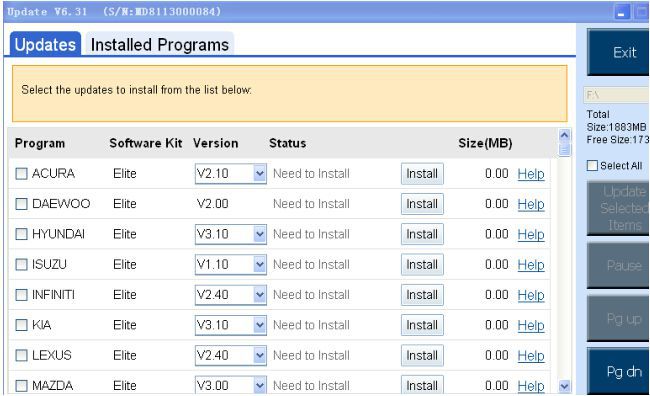Install the MAZDA program
The image size is (650, 396).
pyautogui.click(x=422, y=385)
